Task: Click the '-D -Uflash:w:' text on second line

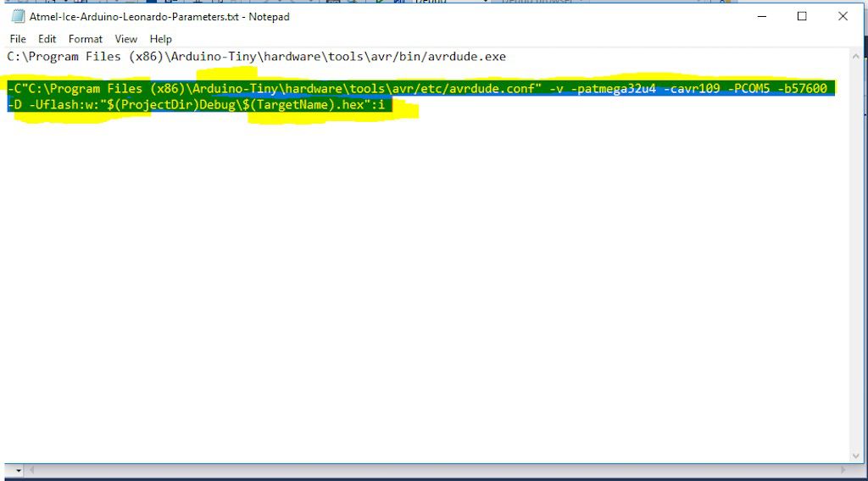Action: pyautogui.click(x=53, y=104)
